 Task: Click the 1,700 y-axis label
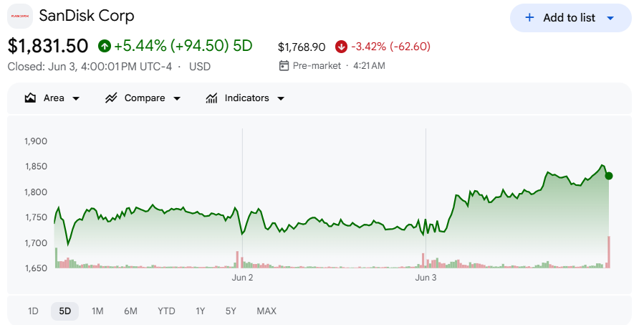coord(36,242)
